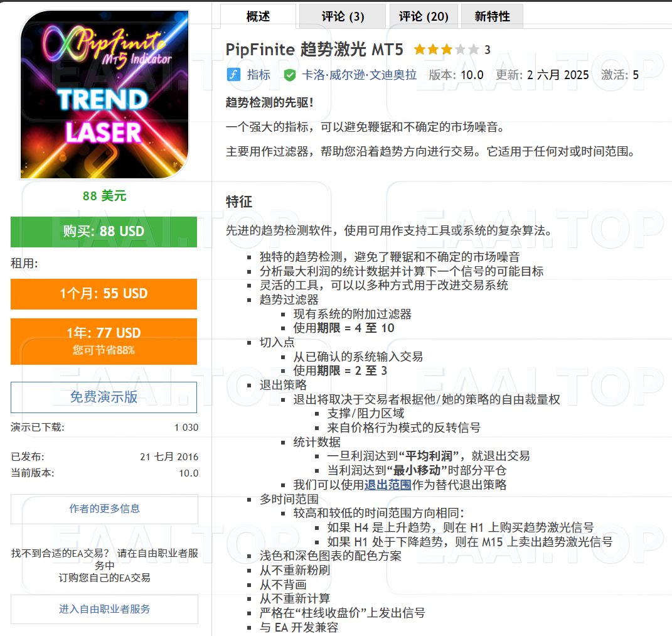This screenshot has height=636, width=672.
Task: Click the star rating row
Action: click(446, 50)
